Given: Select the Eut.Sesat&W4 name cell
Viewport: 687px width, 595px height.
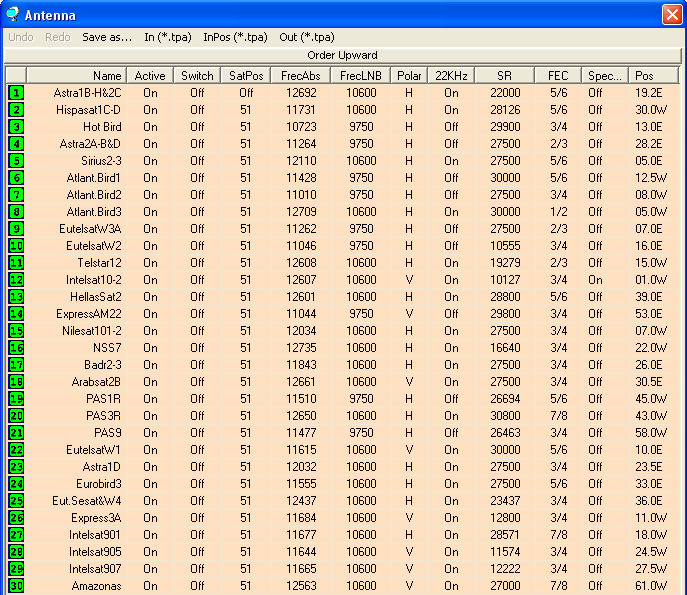Looking at the screenshot, I should pos(87,501).
